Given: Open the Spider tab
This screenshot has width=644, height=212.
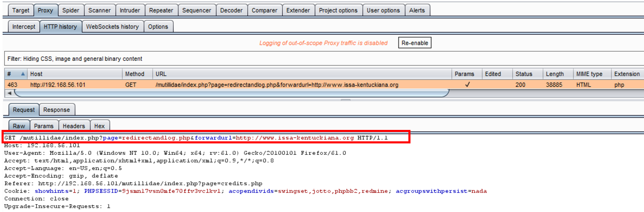Looking at the screenshot, I should [71, 10].
